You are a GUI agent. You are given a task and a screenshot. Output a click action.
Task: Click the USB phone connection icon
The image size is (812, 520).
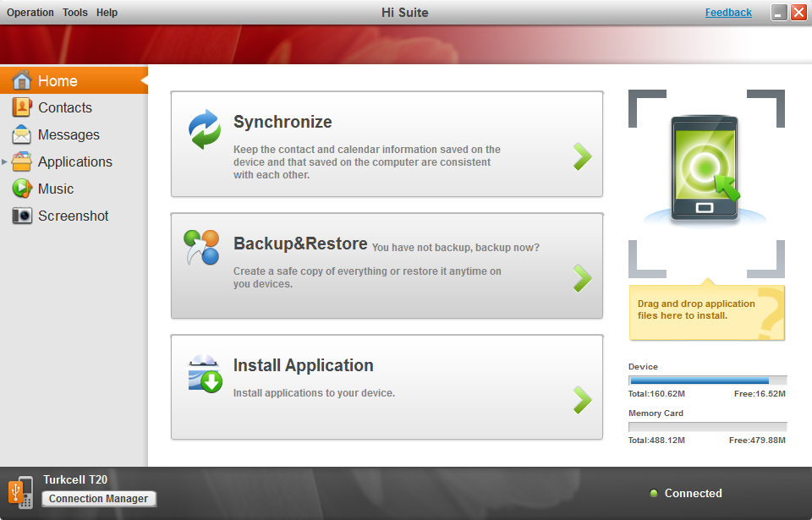click(20, 491)
